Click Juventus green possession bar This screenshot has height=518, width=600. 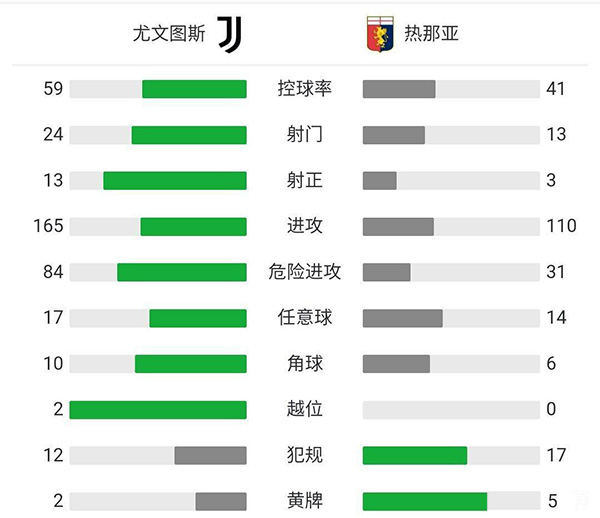point(194,89)
